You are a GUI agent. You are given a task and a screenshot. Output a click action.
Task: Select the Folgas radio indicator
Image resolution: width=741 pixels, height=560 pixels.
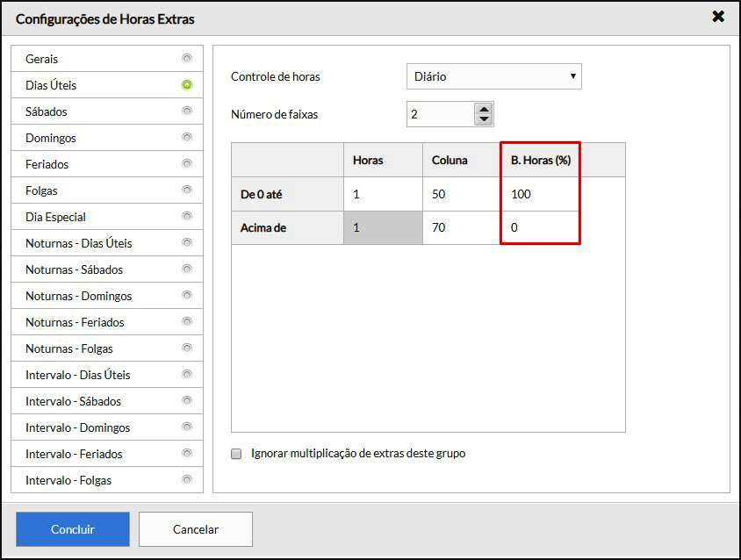[x=186, y=190]
